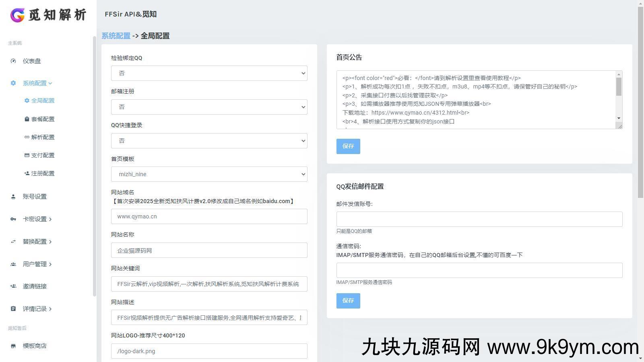The width and height of the screenshot is (644, 362).
Task: Open 套餐配置 submenu item
Action: tap(43, 119)
